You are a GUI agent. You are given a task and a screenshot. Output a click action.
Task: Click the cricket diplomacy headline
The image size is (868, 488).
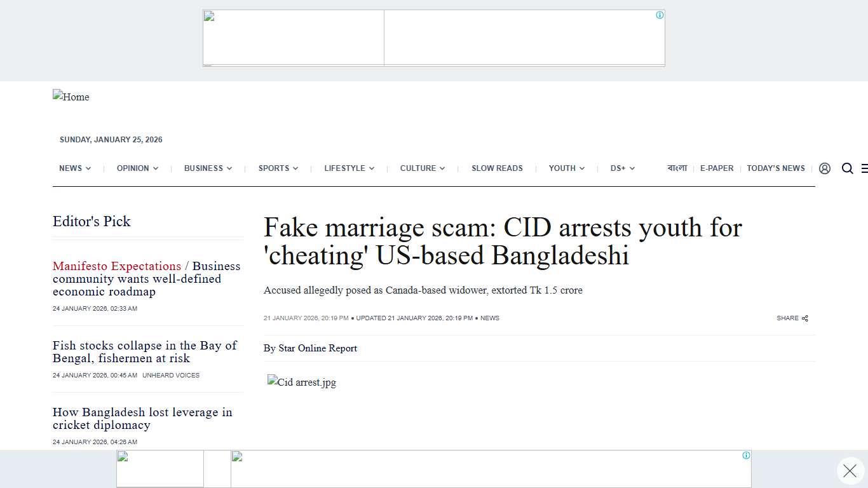(142, 419)
